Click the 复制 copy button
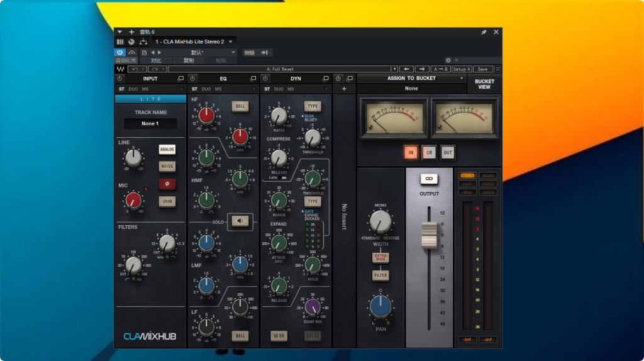This screenshot has height=361, width=644. tap(189, 60)
